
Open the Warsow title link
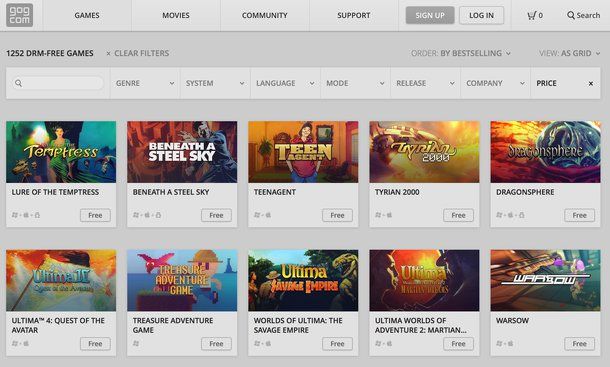pyautogui.click(x=512, y=320)
